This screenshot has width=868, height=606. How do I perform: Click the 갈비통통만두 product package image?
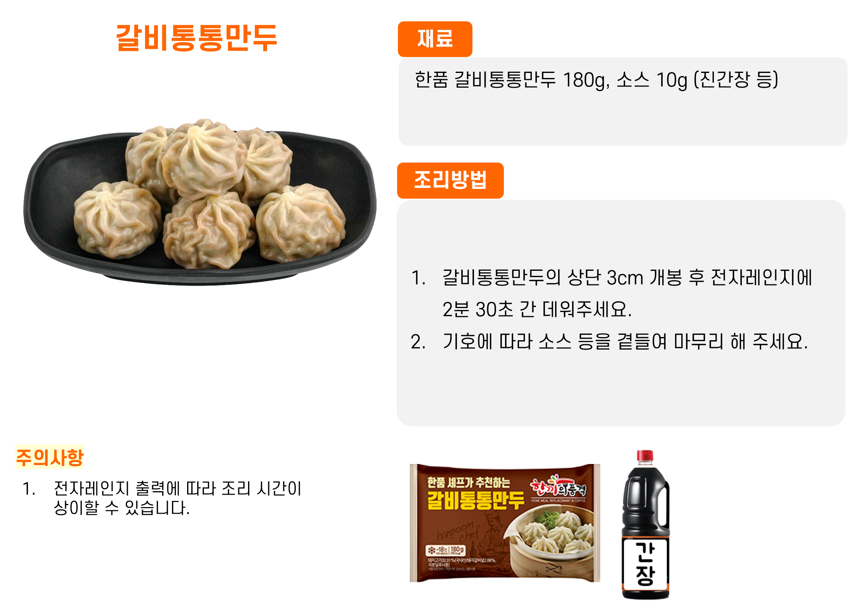505,523
